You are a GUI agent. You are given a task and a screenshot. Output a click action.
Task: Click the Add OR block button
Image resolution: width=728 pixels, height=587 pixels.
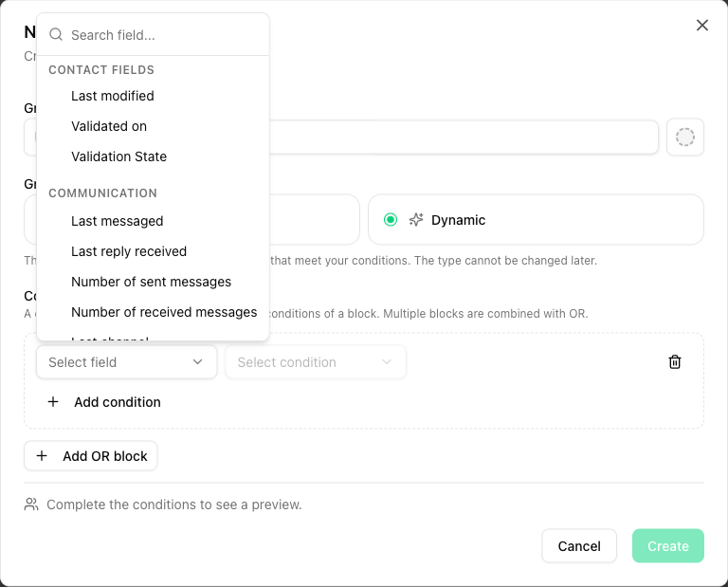coord(91,456)
